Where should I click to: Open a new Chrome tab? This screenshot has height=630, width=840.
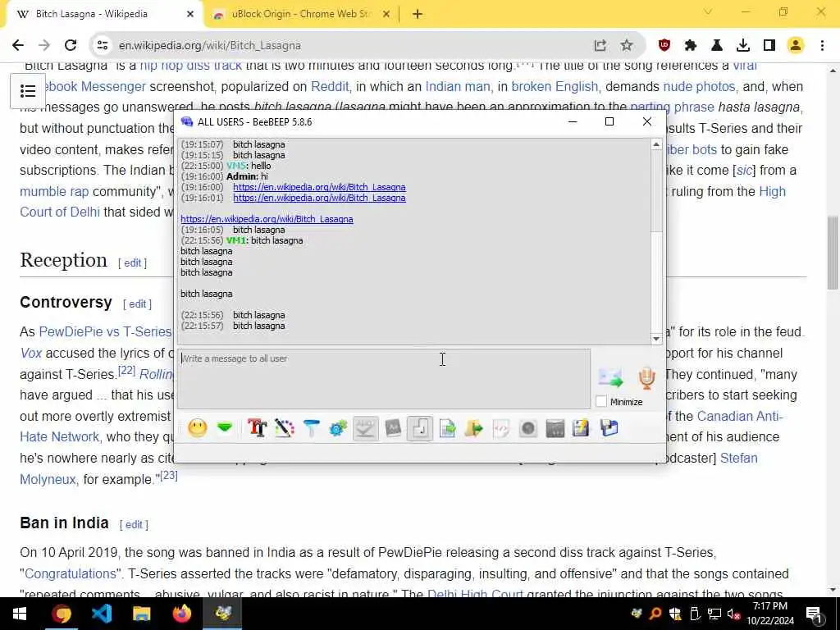(418, 15)
